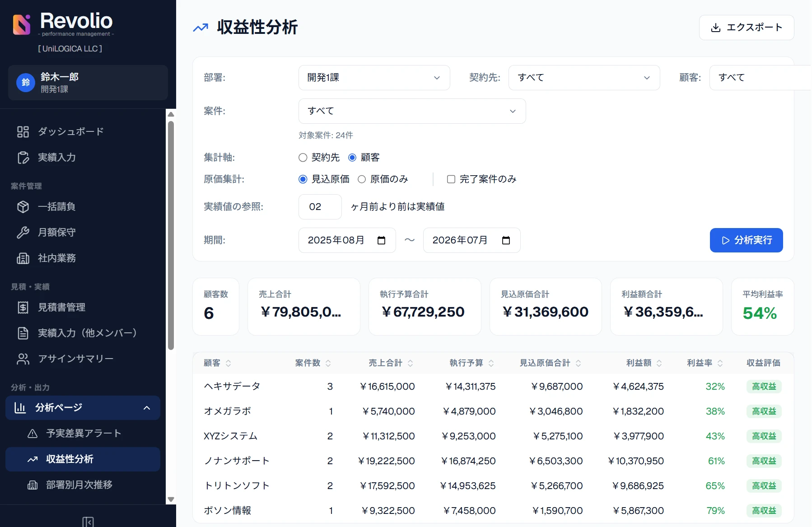Click the play icon in 分析実行 button
812x527 pixels.
(x=726, y=240)
